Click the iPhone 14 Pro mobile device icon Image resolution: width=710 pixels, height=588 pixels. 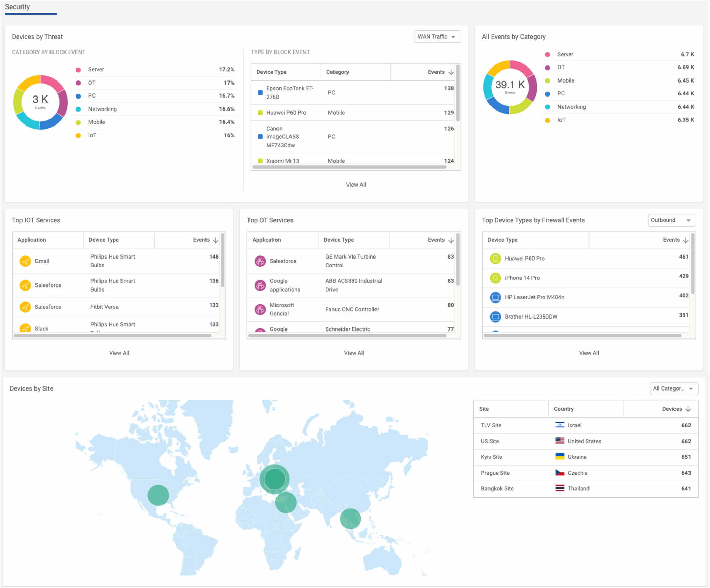[x=495, y=278]
